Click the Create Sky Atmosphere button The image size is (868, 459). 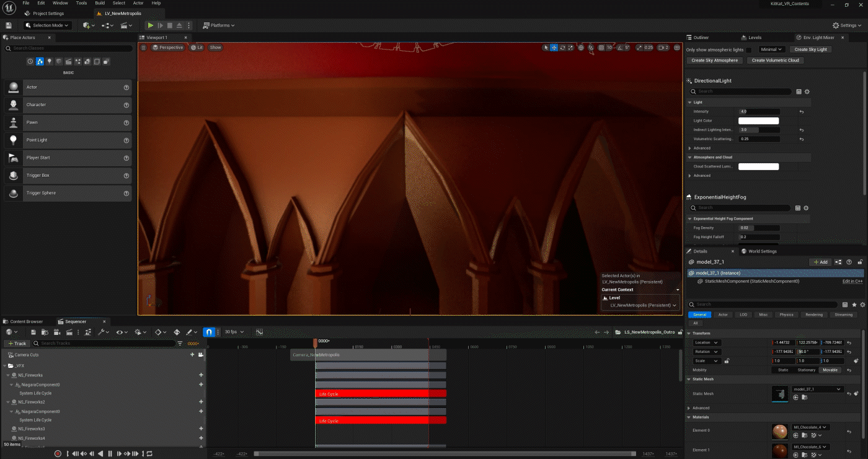(x=714, y=60)
